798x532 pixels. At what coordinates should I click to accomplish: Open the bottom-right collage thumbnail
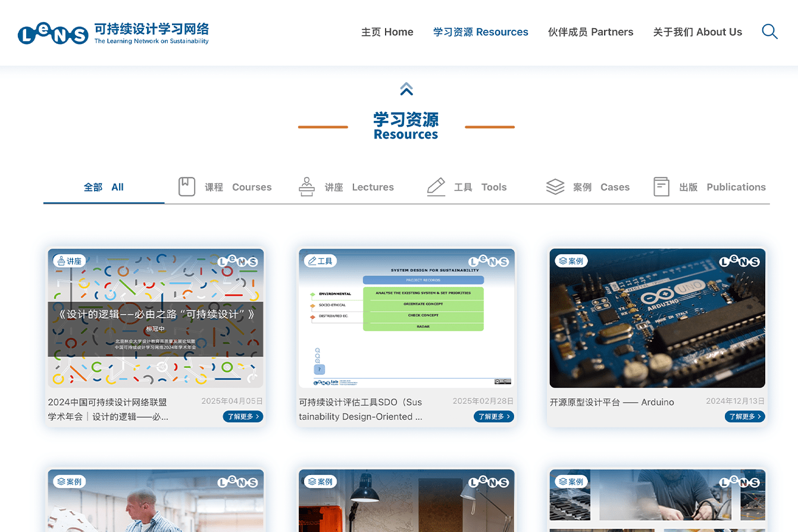pyautogui.click(x=658, y=500)
